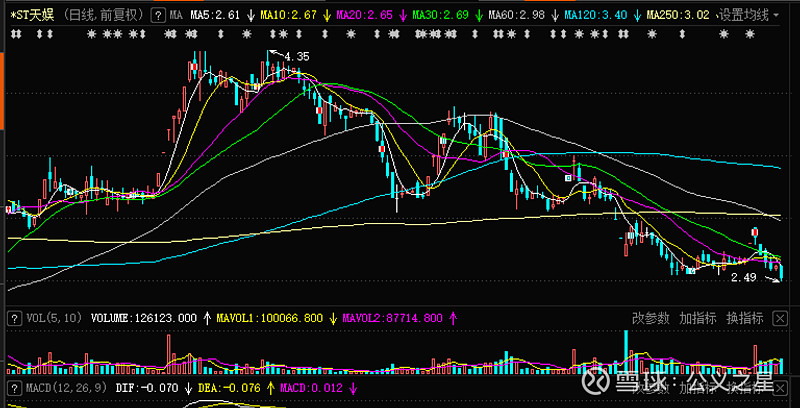Open the help icon beside *ST天娱 title
This screenshot has width=800, height=408.
pos(159,15)
